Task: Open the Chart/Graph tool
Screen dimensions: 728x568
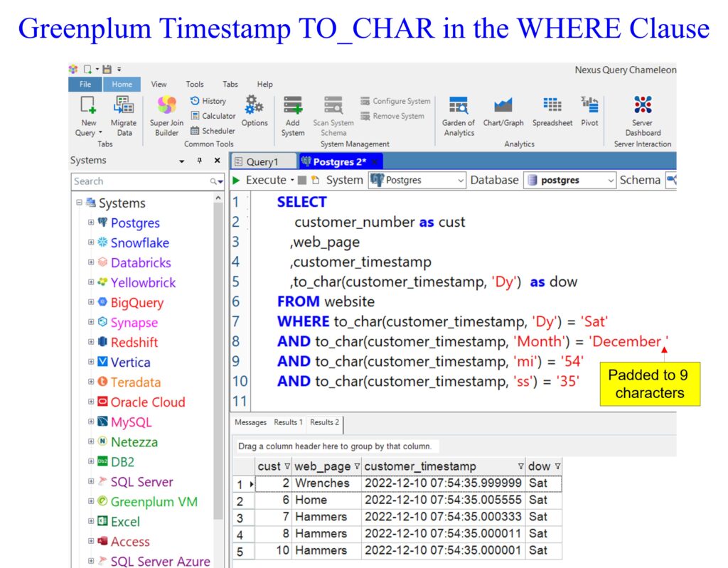Action: 503,107
